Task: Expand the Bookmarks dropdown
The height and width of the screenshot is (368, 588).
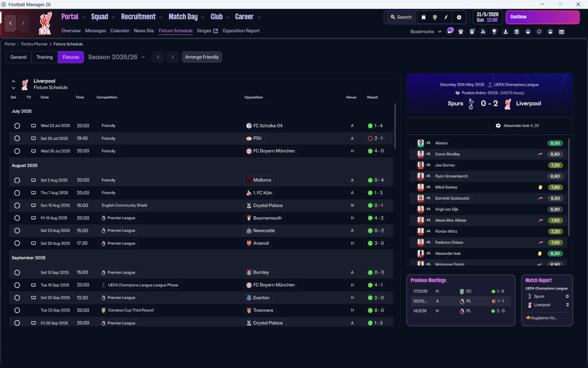Action: 426,32
